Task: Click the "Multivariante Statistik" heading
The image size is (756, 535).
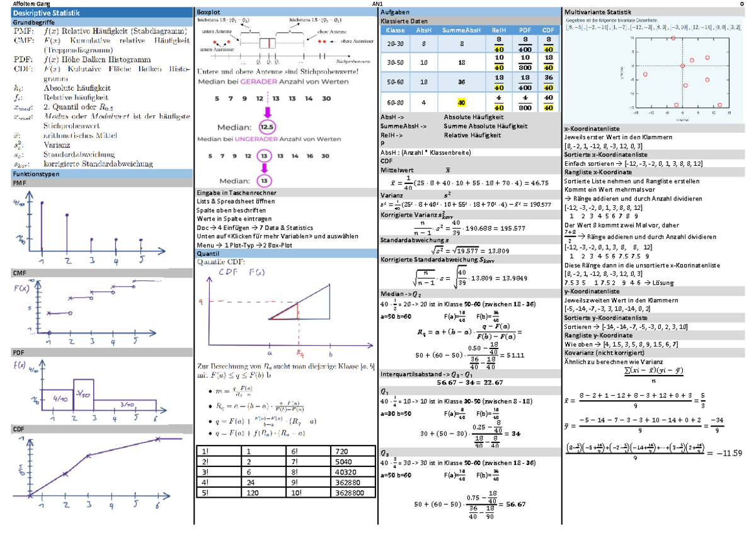Action: point(597,13)
